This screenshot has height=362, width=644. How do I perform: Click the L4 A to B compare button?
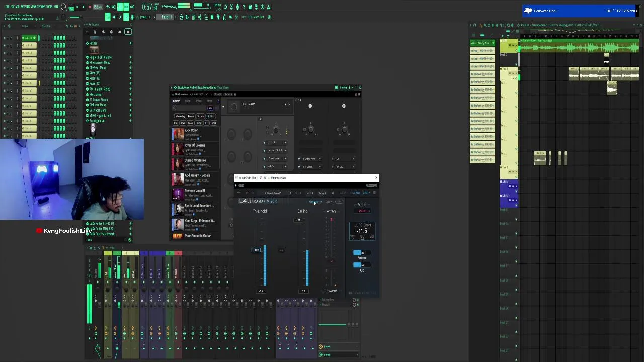[x=310, y=193]
